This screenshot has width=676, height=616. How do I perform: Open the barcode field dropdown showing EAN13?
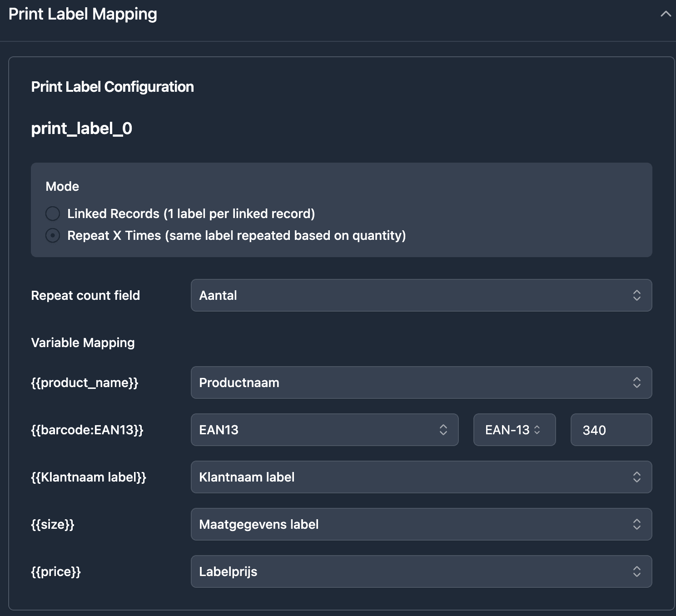[x=324, y=430]
